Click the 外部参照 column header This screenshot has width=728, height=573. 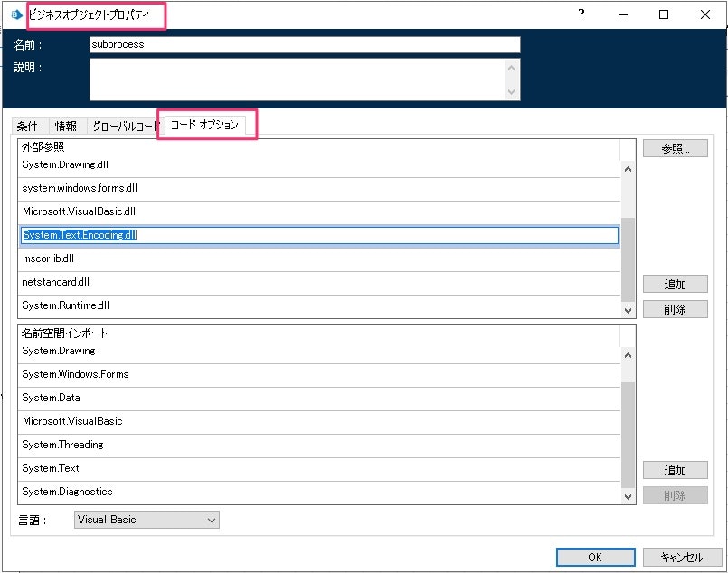pyautogui.click(x=319, y=147)
